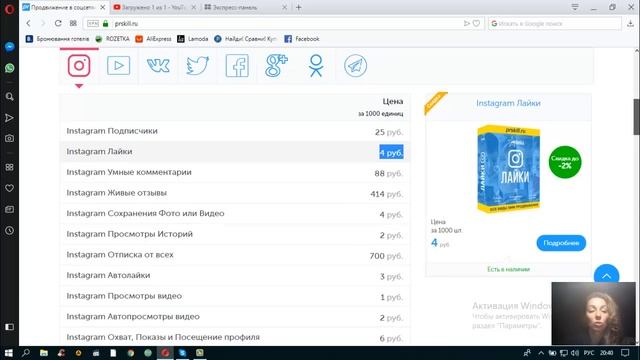Reload the page with refresh icon
The image size is (640, 360).
point(58,23)
